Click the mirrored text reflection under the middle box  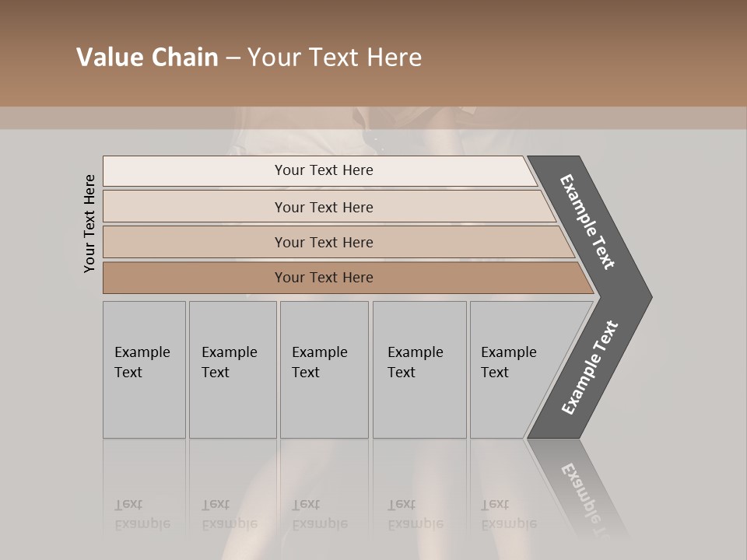320,513
